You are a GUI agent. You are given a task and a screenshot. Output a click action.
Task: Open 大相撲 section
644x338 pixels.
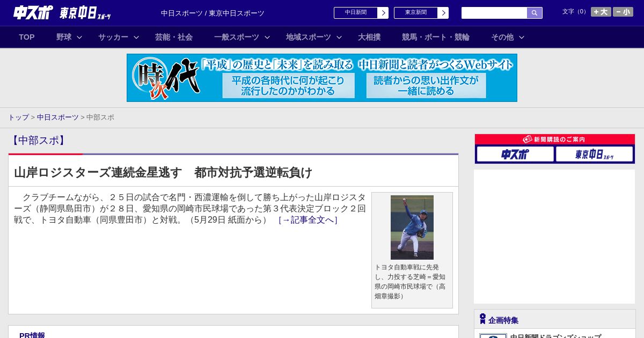click(369, 37)
